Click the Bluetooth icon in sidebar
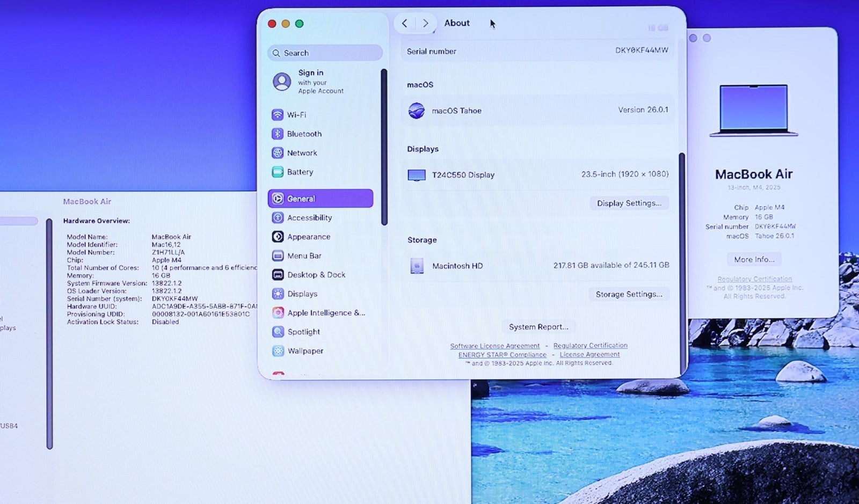This screenshot has height=504, width=859. [278, 134]
